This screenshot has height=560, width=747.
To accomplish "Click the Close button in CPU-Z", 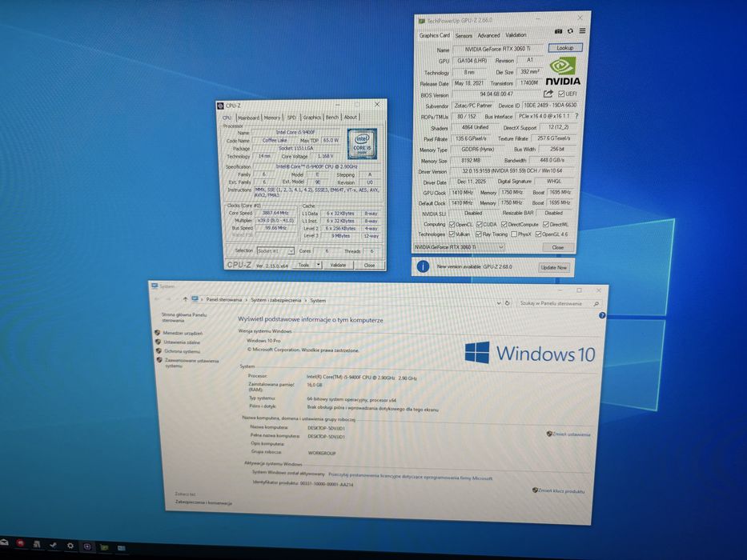I will tap(369, 266).
